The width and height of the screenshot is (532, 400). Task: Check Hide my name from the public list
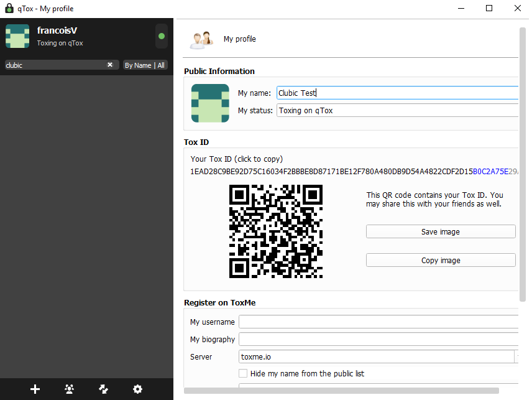[243, 373]
